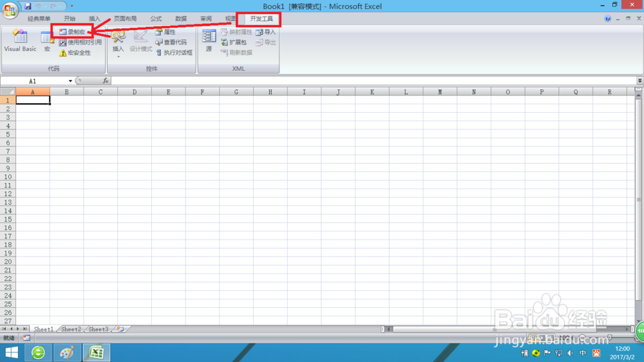Toggle 使用相对引用 relative references
This screenshot has width=644, height=362.
(80, 43)
